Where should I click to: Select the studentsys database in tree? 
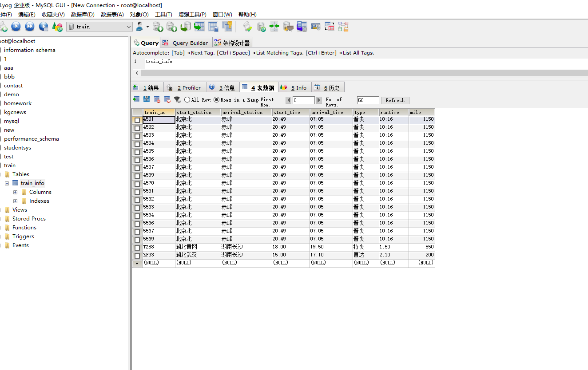pos(18,148)
